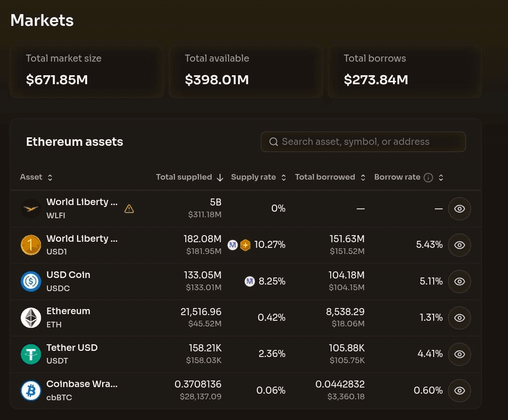The width and height of the screenshot is (508, 420).
Task: Click the 0.60% borrow rate value
Action: (429, 390)
